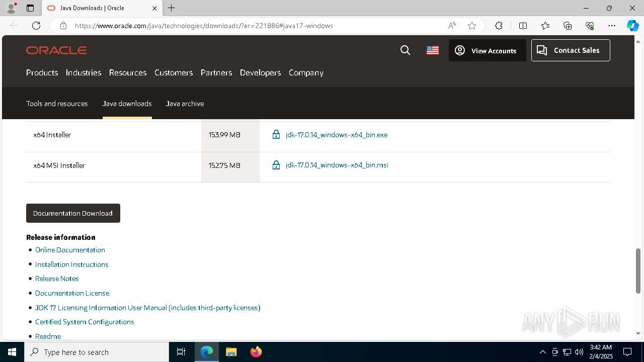Click the browser profile avatar
The image size is (644, 362).
[11, 8]
